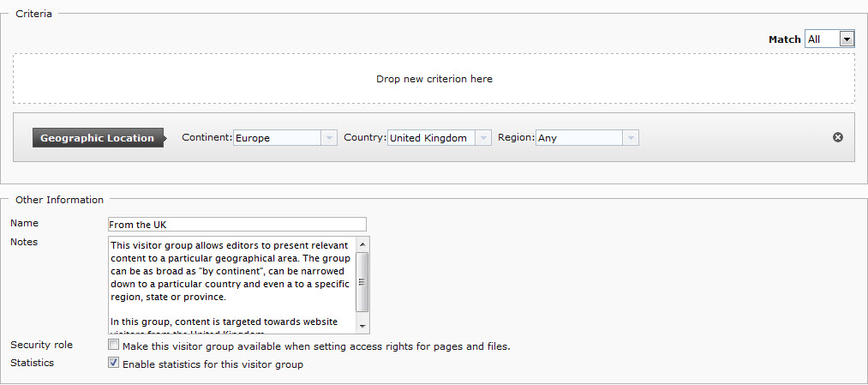Screen dimensions: 868x385
Task: Click the Match dropdown arrow button
Action: 847,39
